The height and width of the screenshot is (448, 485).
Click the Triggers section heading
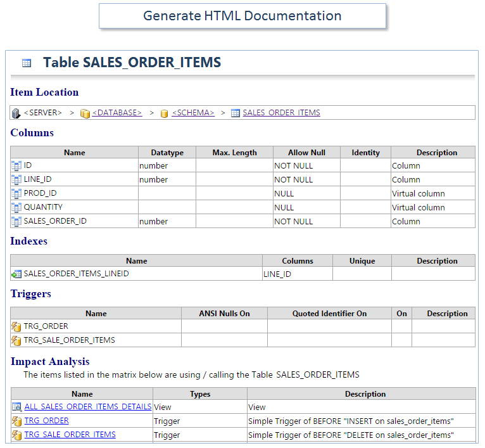coord(30,294)
